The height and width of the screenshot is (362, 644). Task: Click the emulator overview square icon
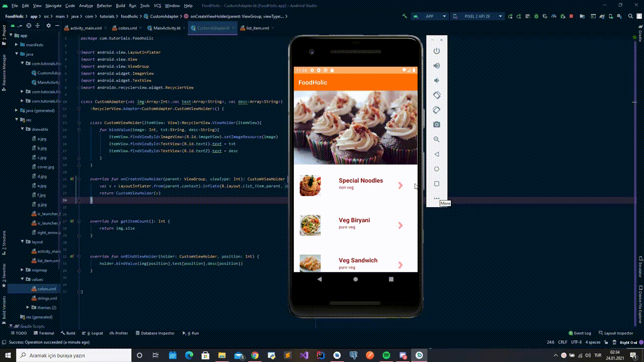coord(437,184)
